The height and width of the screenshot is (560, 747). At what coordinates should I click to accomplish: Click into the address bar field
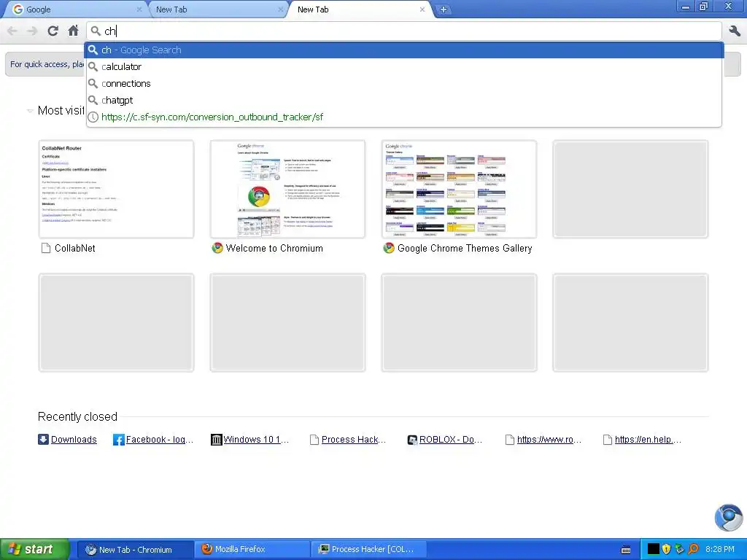(404, 31)
